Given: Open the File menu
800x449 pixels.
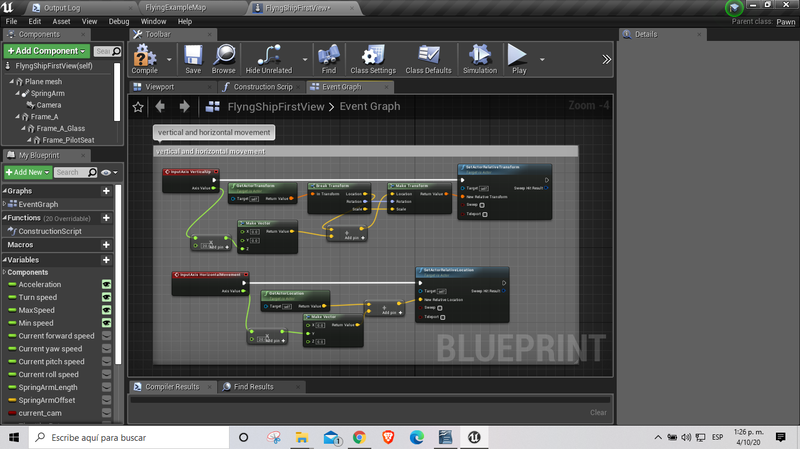Looking at the screenshot, I should pos(11,21).
